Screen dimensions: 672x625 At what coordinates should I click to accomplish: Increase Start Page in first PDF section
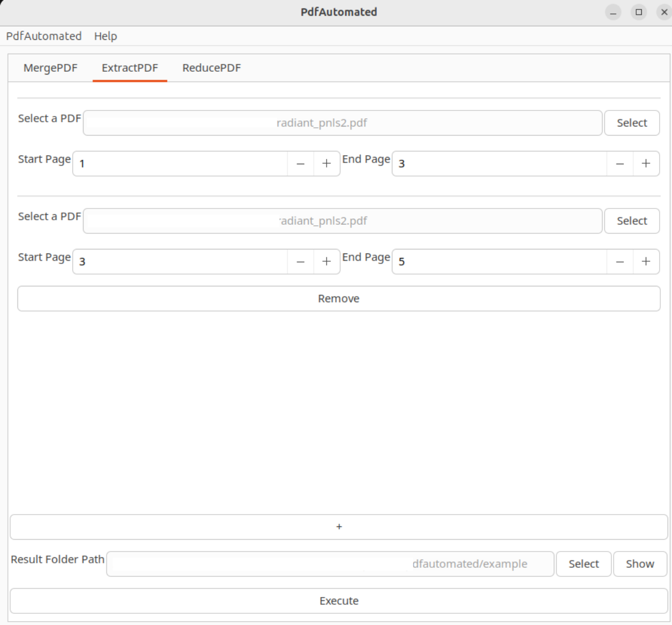pyautogui.click(x=327, y=164)
